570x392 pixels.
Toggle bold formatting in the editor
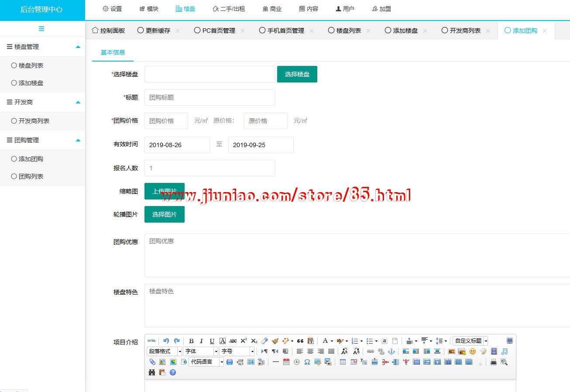click(191, 341)
